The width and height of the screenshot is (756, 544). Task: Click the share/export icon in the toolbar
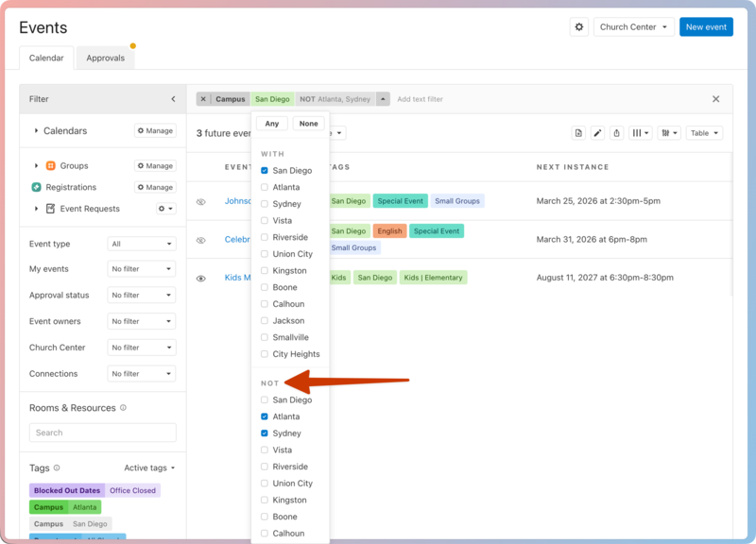[x=616, y=133]
